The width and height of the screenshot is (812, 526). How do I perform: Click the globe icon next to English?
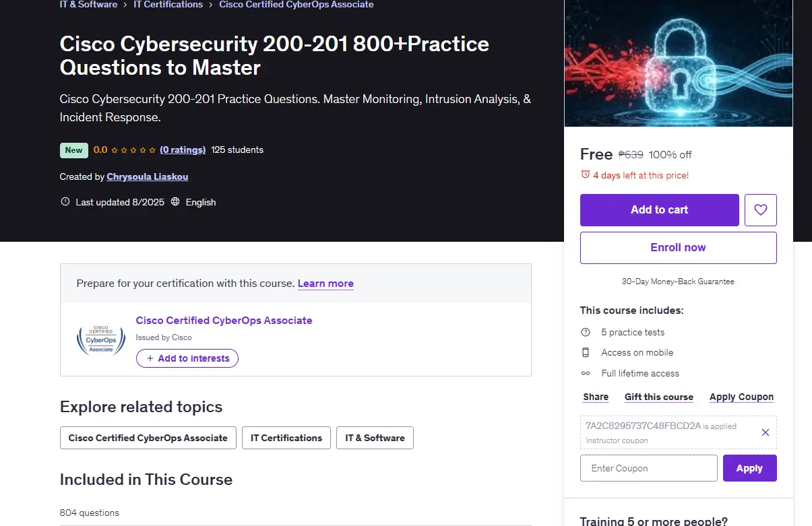click(175, 202)
